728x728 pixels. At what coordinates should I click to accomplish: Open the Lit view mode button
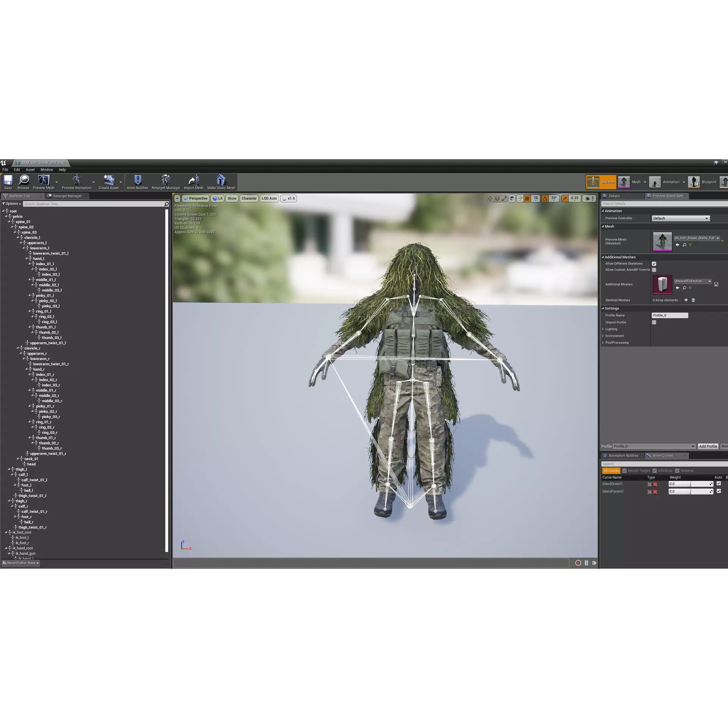pos(218,198)
